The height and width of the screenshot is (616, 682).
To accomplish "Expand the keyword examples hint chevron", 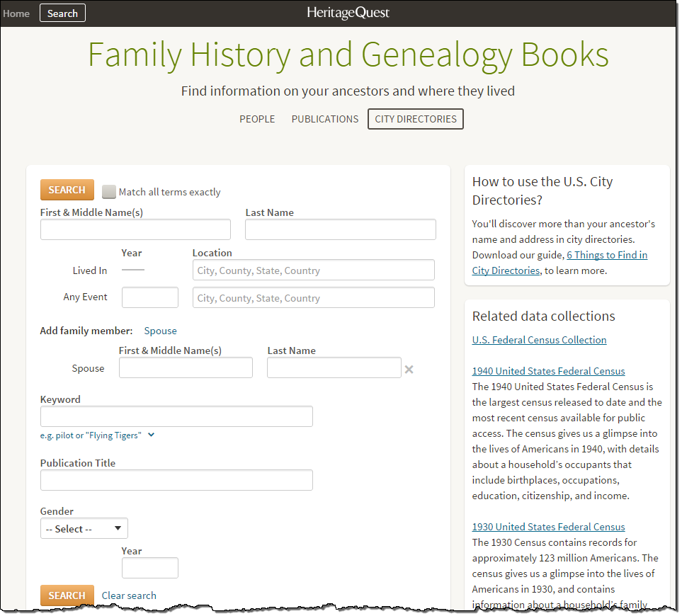I will [150, 435].
